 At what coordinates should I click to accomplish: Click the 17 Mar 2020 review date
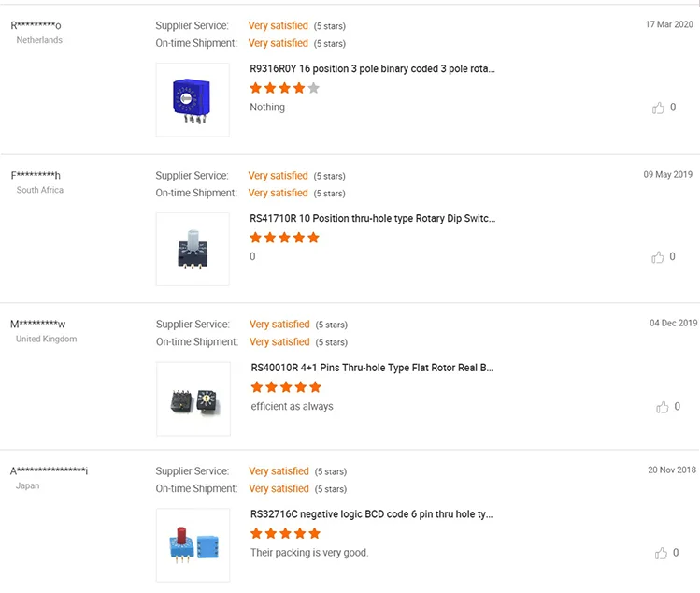pos(669,24)
